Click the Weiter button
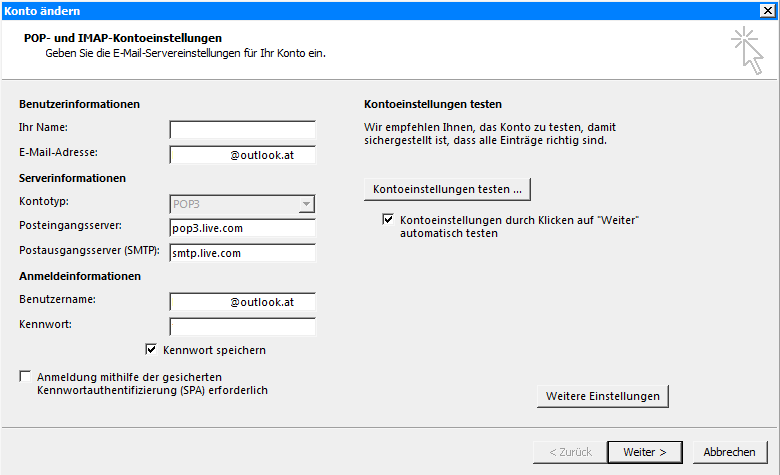The image size is (780, 475). coord(645,452)
